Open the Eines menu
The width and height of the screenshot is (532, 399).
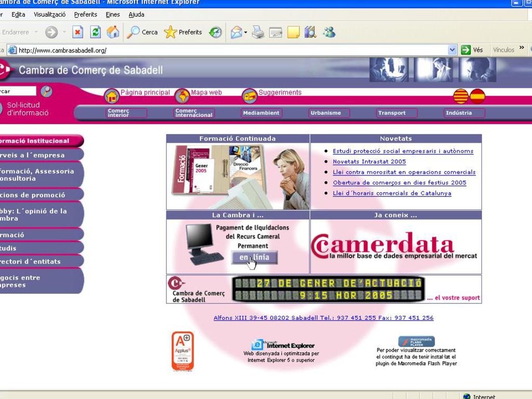coord(113,14)
